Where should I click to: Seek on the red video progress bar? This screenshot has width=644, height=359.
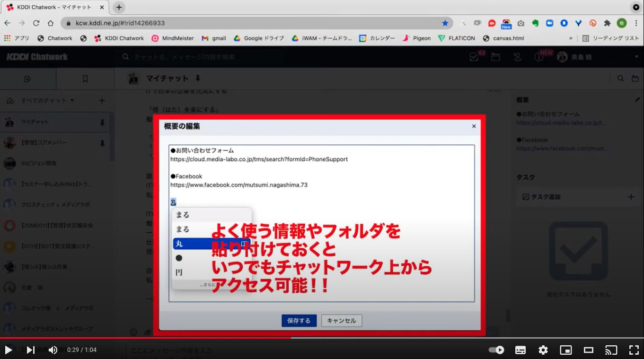click(322, 338)
